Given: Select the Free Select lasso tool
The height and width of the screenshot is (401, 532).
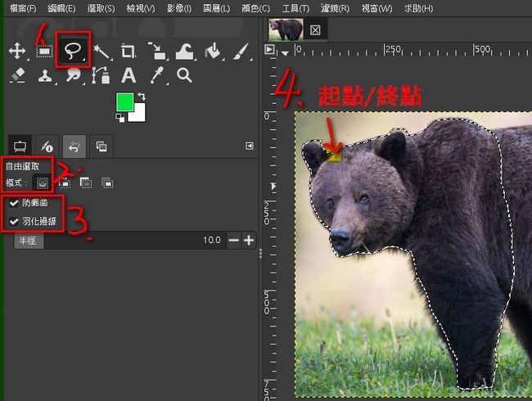Looking at the screenshot, I should tap(74, 52).
